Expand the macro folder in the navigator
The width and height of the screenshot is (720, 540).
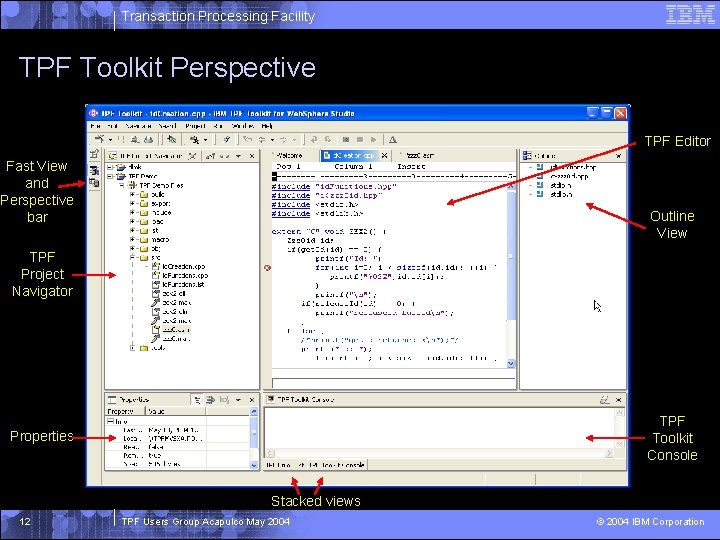click(x=132, y=240)
